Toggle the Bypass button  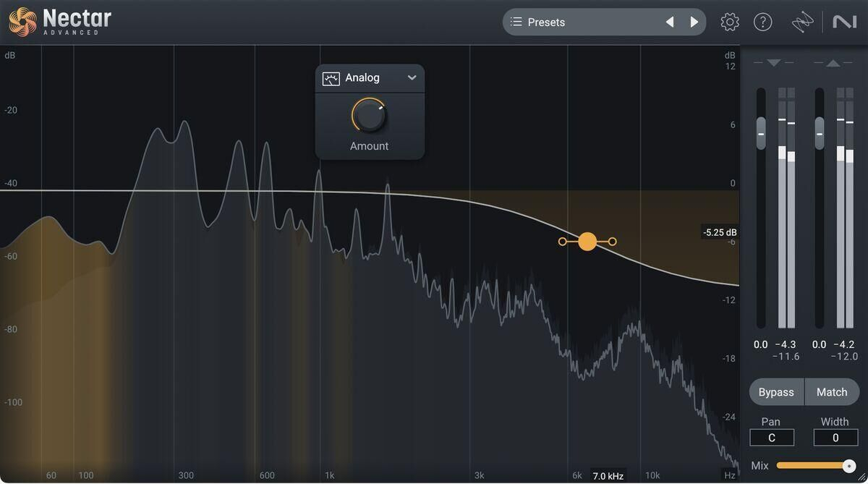pyautogui.click(x=776, y=392)
